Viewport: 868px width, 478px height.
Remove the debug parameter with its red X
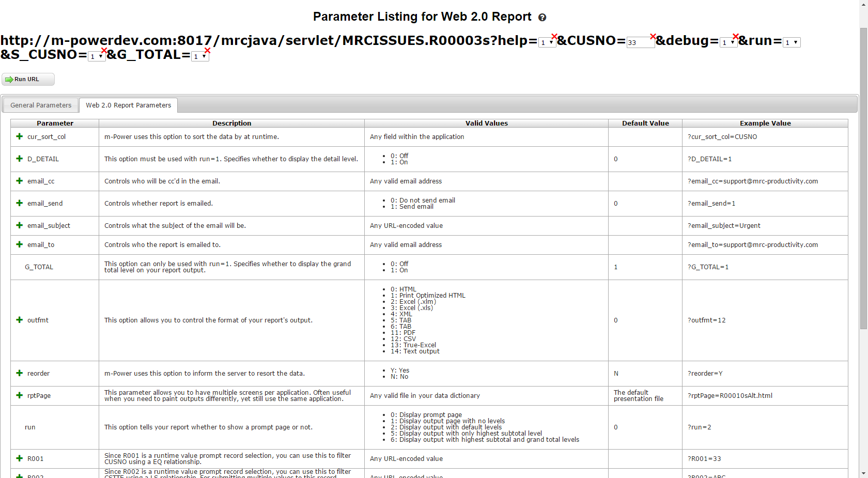736,36
